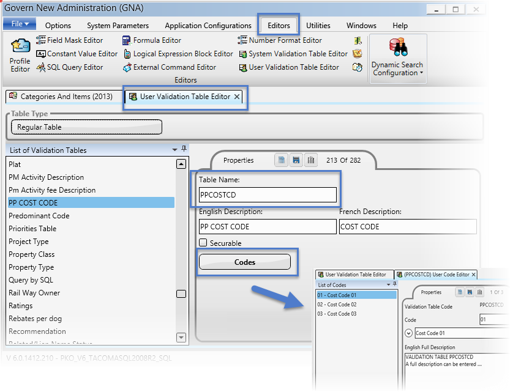Pin the List of Validation Tables panel
The height and width of the screenshot is (392, 532).
click(x=184, y=149)
